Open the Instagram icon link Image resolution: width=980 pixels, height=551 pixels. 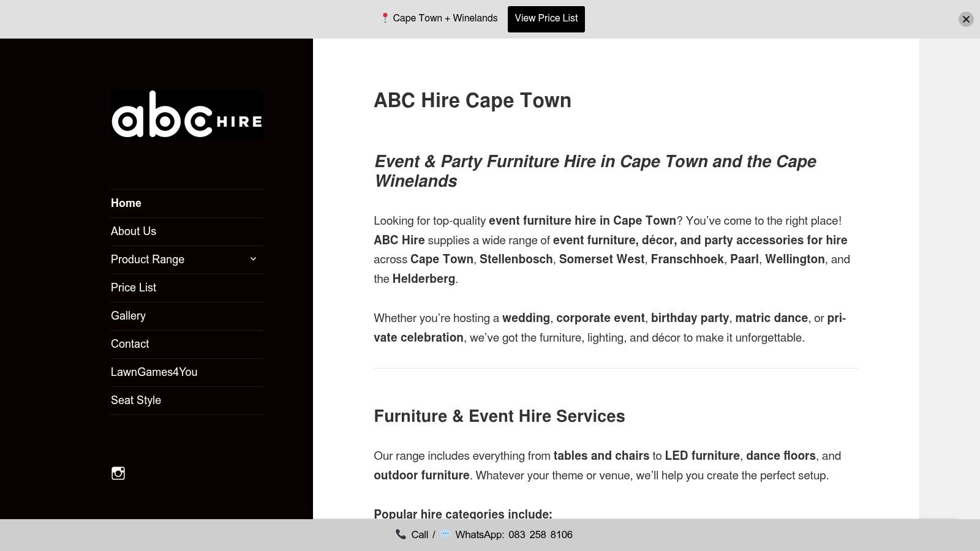118,473
